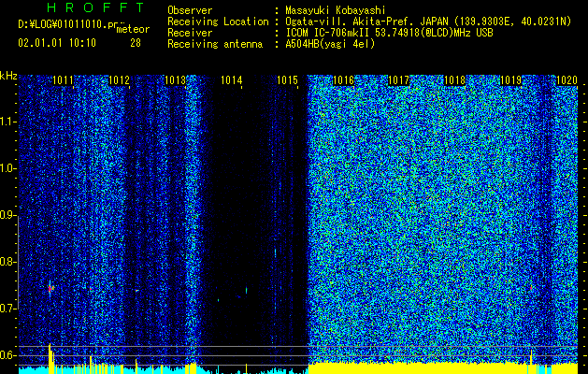Select log file path D:¥LOG¥01011010
Image resolution: width=588 pixels, height=374 pixels.
(x=62, y=24)
